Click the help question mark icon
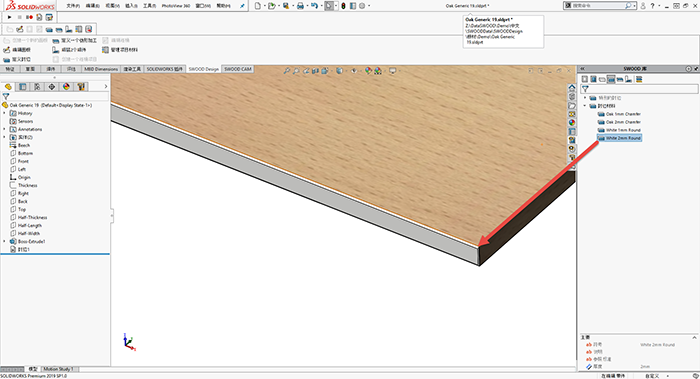Image resolution: width=700 pixels, height=379 pixels. point(652,6)
